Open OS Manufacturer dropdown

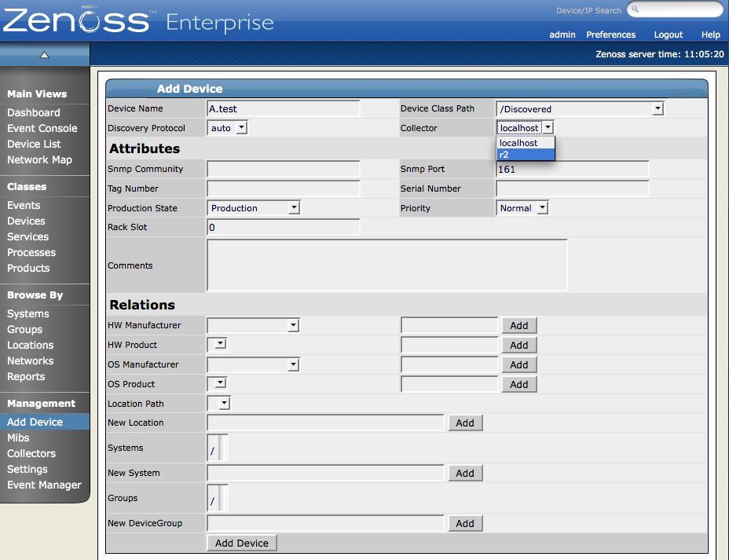tap(254, 364)
